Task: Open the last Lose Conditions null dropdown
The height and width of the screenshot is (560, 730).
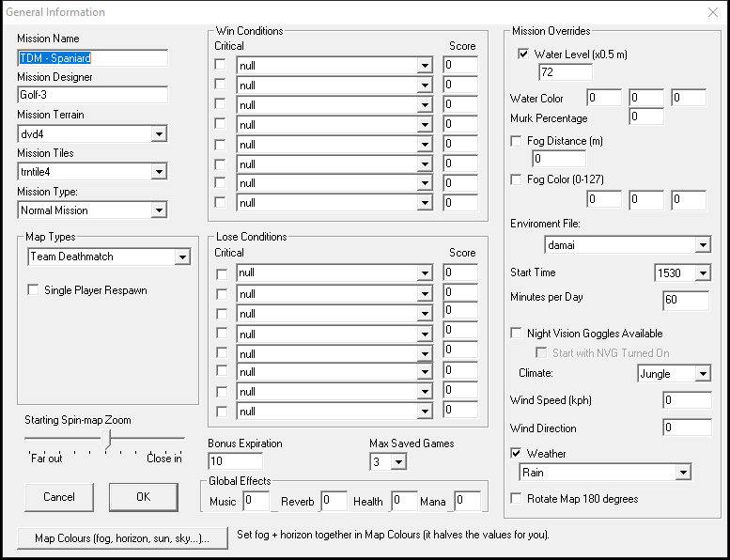Action: tap(425, 412)
